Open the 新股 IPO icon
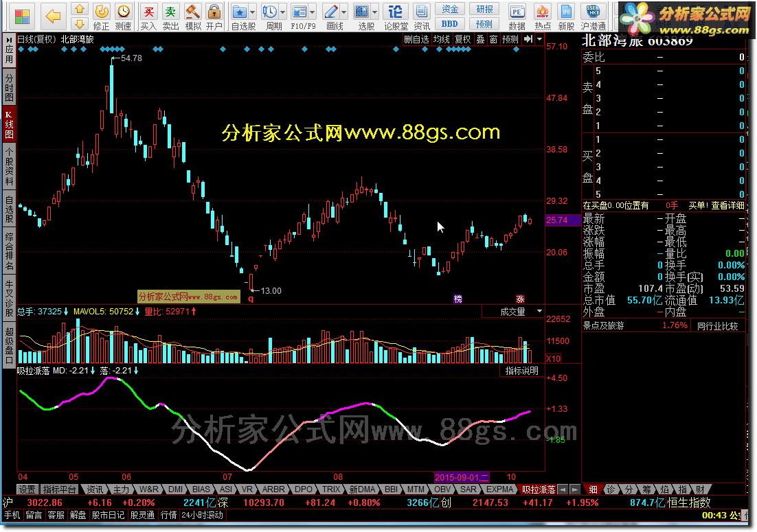This screenshot has height=532, width=757. coord(566,17)
